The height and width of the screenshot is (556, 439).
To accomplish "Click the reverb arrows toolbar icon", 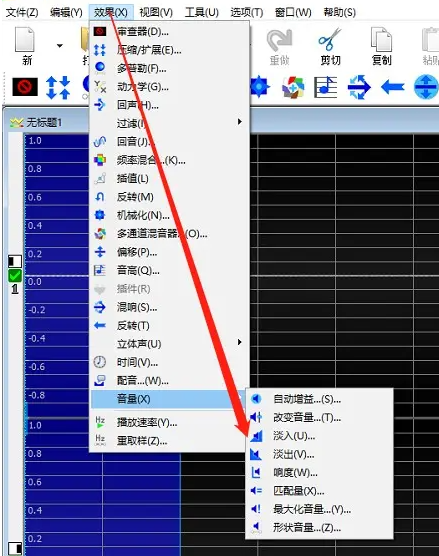I will pyautogui.click(x=359, y=87).
